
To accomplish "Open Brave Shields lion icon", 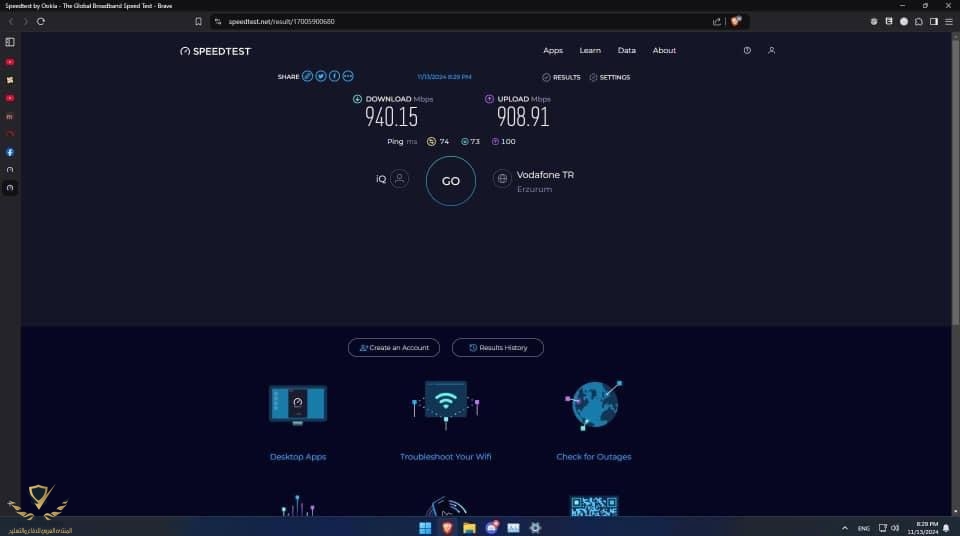I will tap(736, 21).
